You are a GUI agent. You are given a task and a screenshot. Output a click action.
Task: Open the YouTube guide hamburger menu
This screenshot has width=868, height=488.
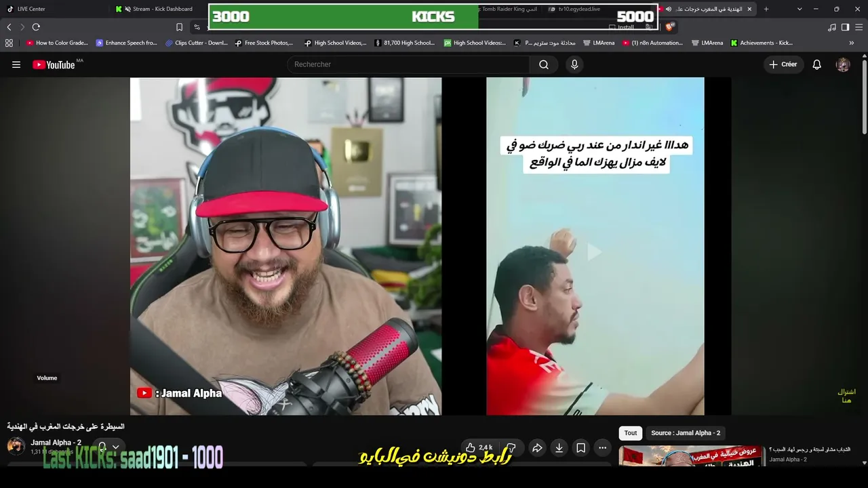pos(16,64)
